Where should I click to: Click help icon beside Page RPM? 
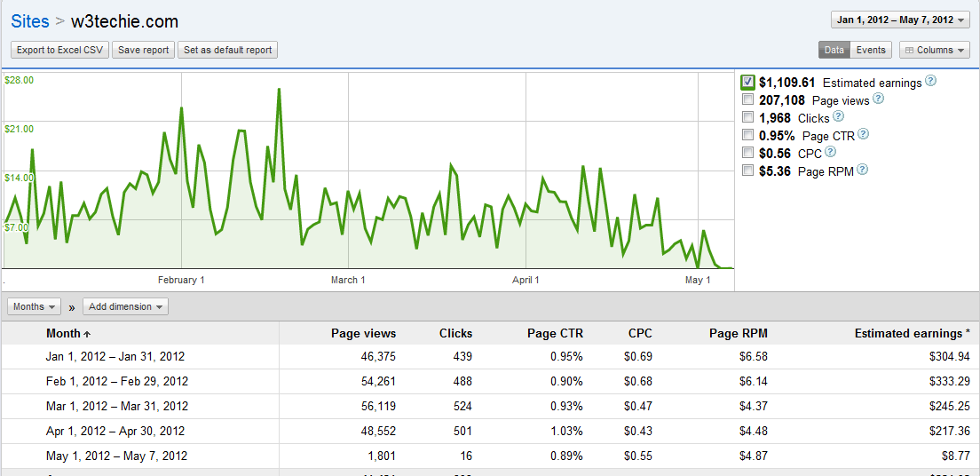point(862,170)
